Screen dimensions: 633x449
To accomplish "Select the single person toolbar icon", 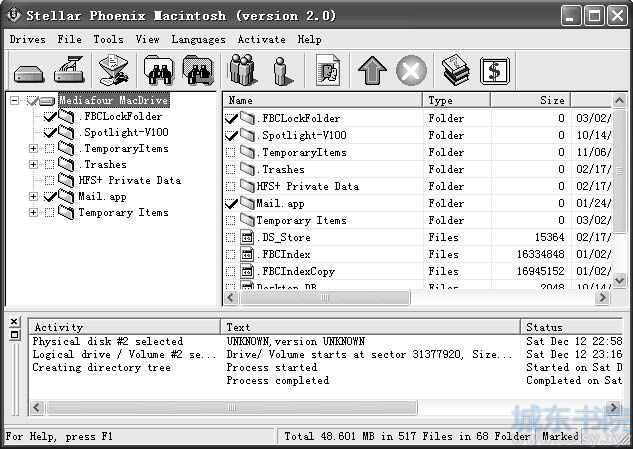I will (282, 71).
